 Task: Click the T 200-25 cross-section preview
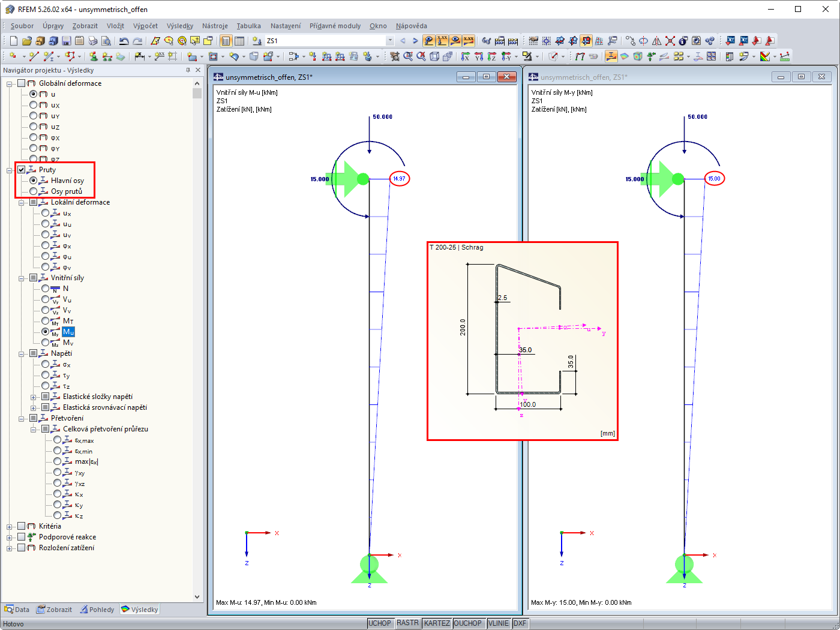tap(523, 341)
